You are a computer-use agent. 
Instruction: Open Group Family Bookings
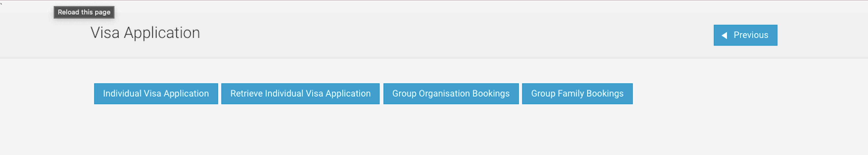[x=577, y=94]
